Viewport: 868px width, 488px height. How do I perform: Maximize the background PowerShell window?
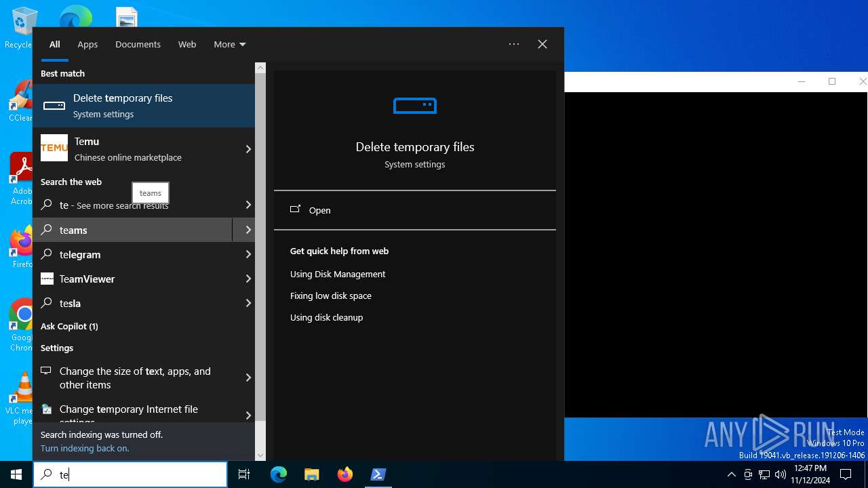(832, 81)
